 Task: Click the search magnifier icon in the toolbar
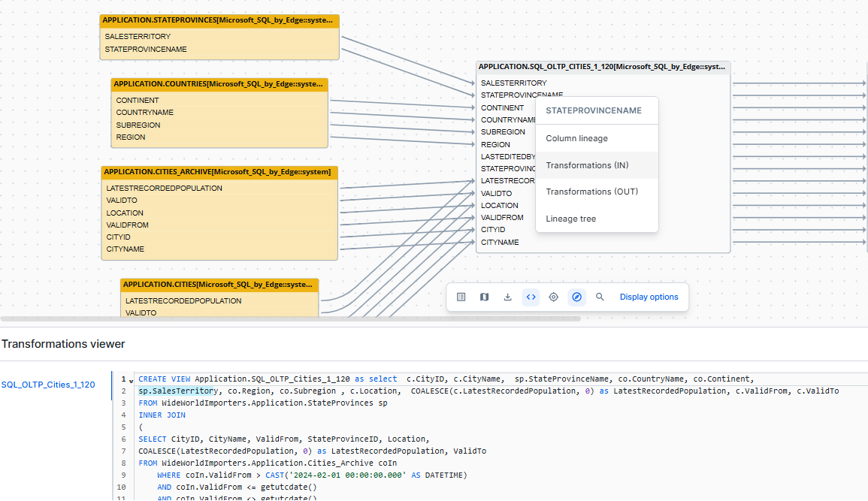600,297
